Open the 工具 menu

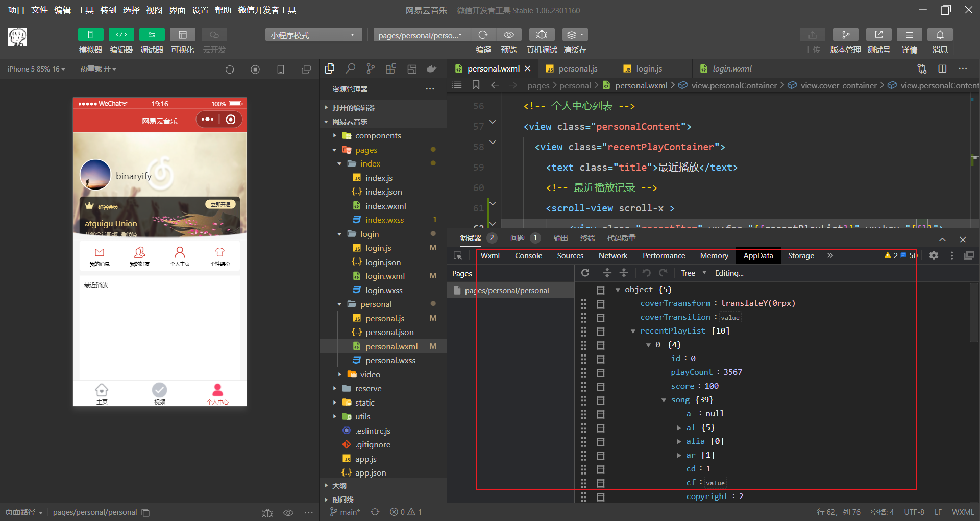coord(85,10)
